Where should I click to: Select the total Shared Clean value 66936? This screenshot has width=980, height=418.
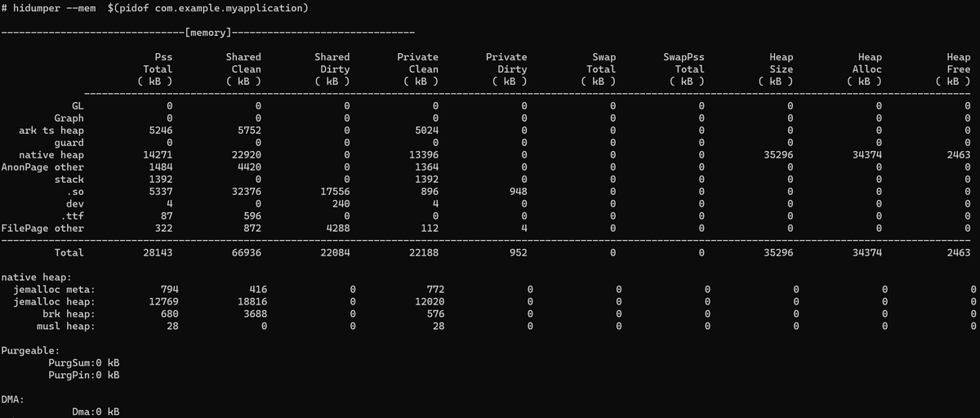tap(246, 253)
